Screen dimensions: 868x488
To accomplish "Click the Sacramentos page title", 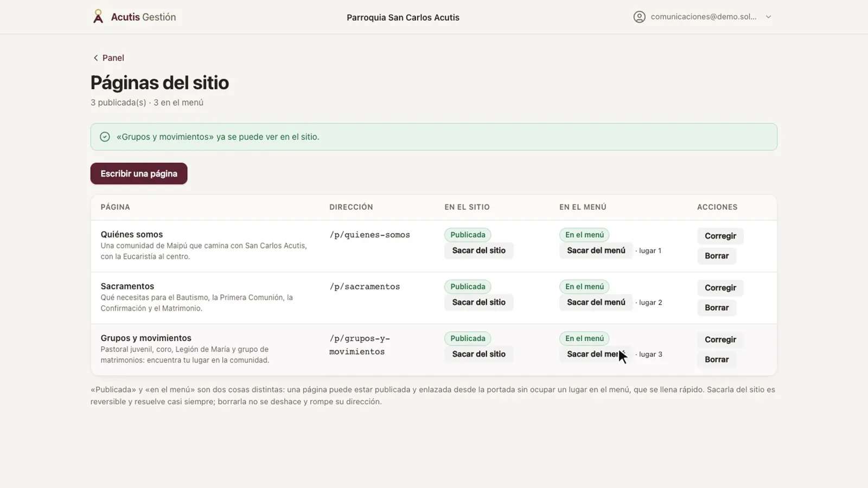I will point(127,286).
